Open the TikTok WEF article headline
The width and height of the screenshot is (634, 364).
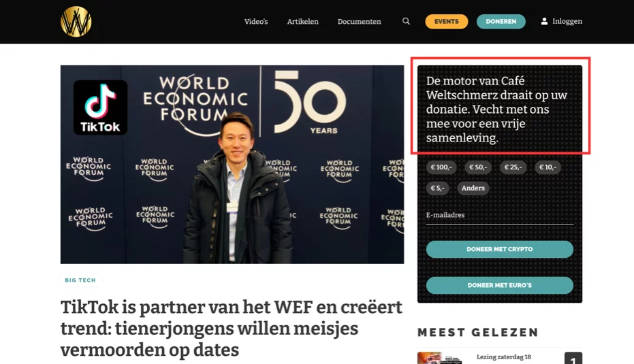(232, 329)
